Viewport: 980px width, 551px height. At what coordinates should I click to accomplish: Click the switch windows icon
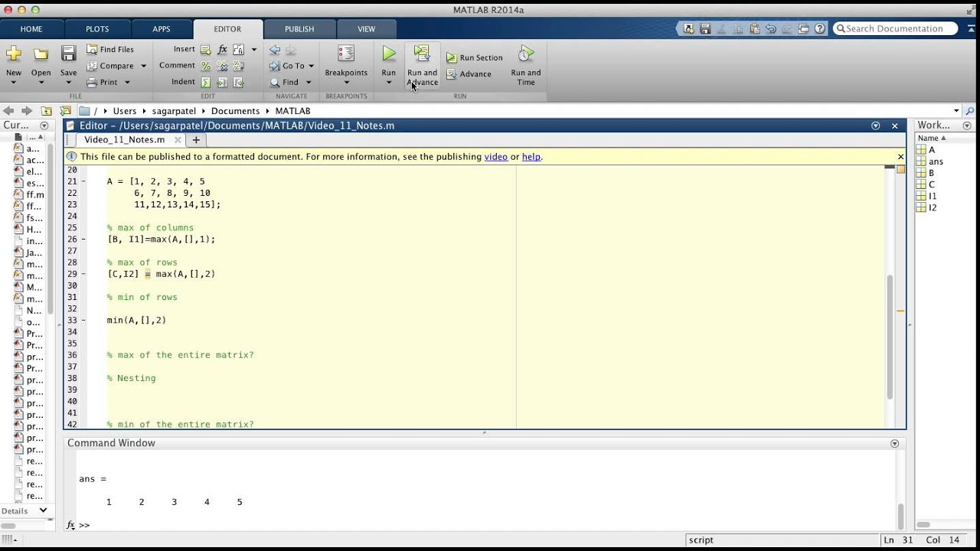pyautogui.click(x=803, y=28)
